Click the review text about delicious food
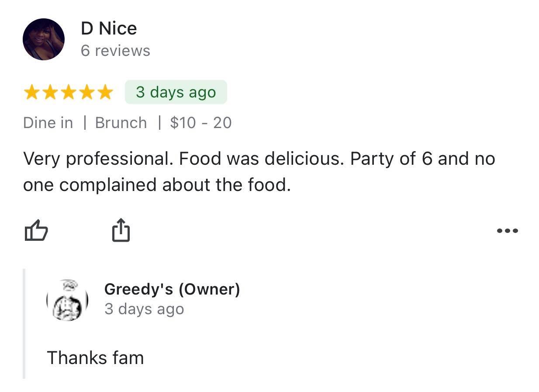539x392 pixels. pos(259,172)
